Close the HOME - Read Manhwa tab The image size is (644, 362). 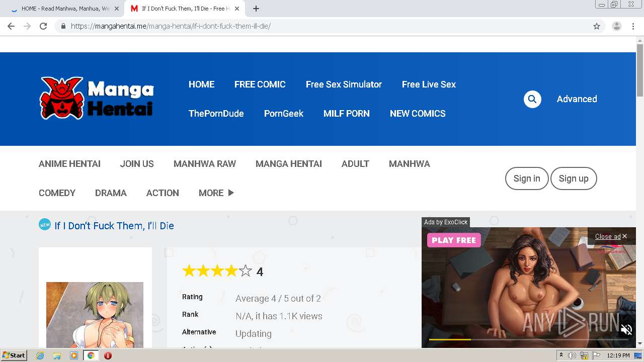tap(117, 9)
